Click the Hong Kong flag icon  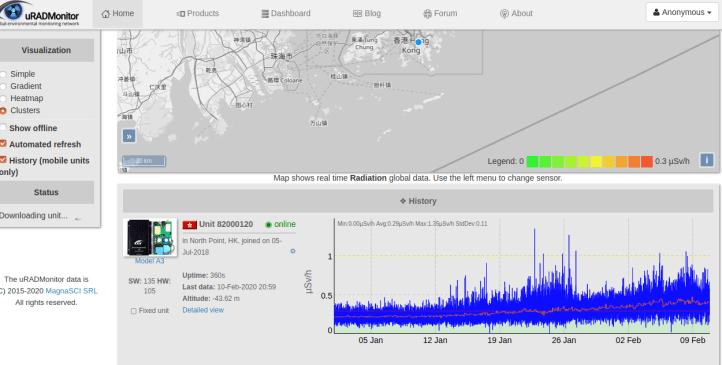tap(189, 225)
